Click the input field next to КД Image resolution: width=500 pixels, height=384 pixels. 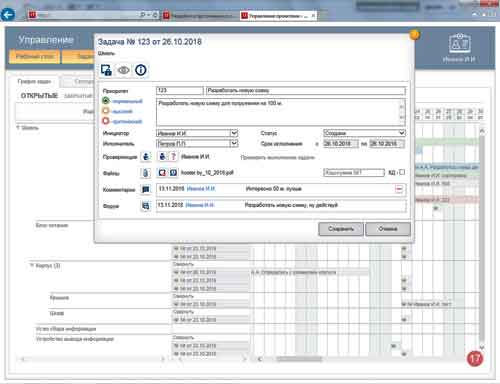tap(354, 173)
